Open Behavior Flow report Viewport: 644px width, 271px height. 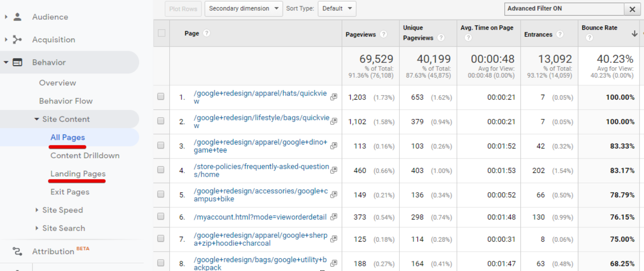pos(66,101)
